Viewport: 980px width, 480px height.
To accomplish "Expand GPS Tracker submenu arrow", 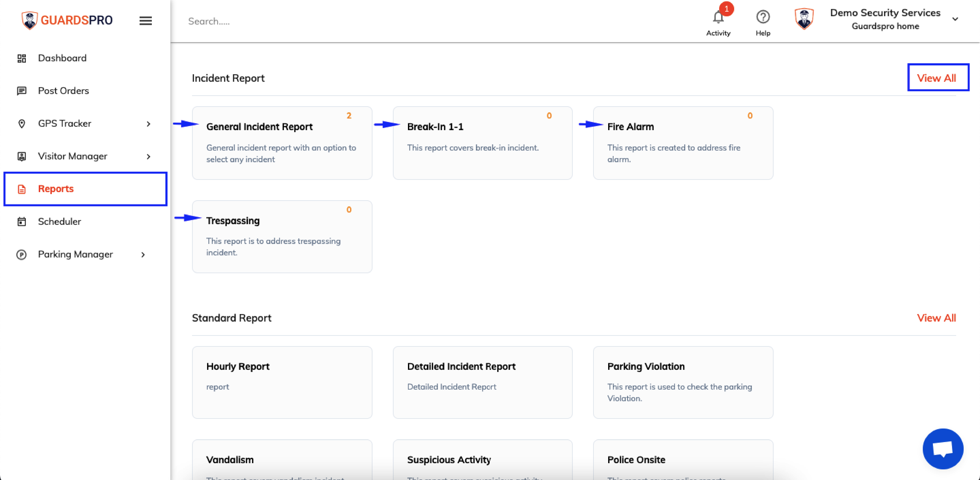I will coord(148,124).
